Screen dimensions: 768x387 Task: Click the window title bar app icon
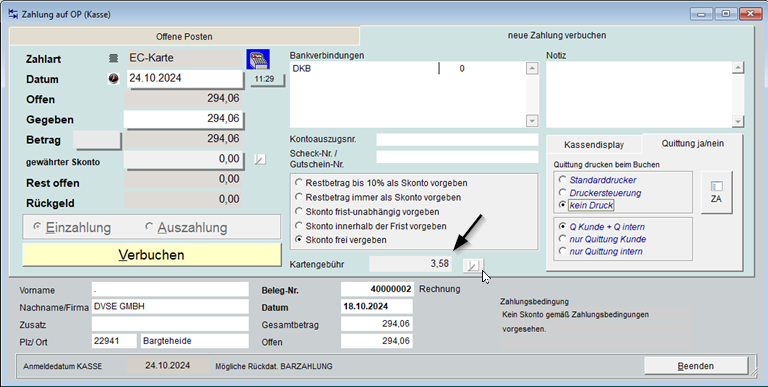(x=13, y=14)
